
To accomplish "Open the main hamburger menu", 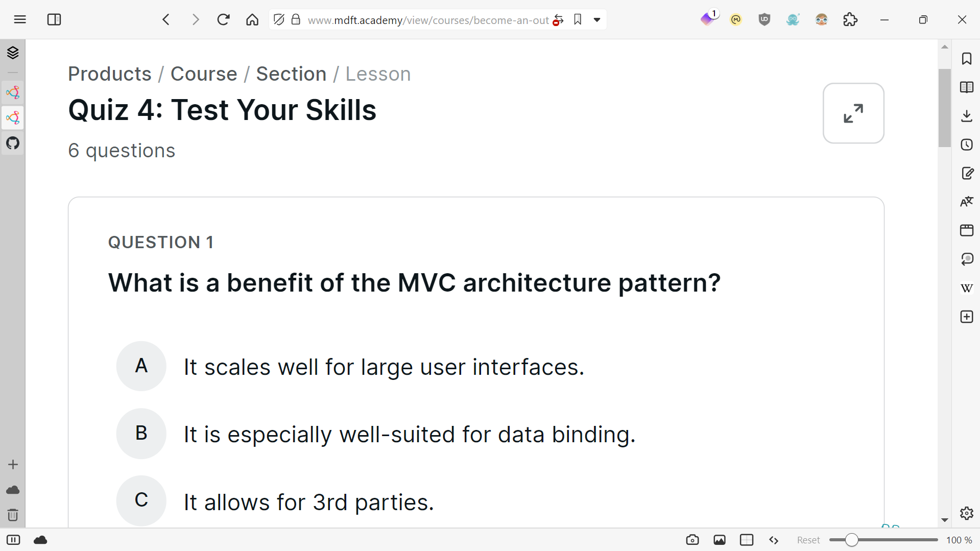I will click(x=20, y=20).
